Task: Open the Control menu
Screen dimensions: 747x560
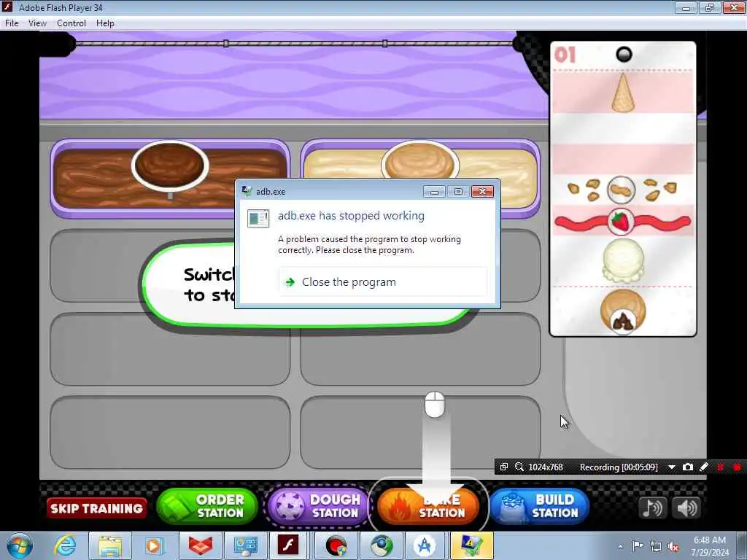Action: pyautogui.click(x=71, y=23)
